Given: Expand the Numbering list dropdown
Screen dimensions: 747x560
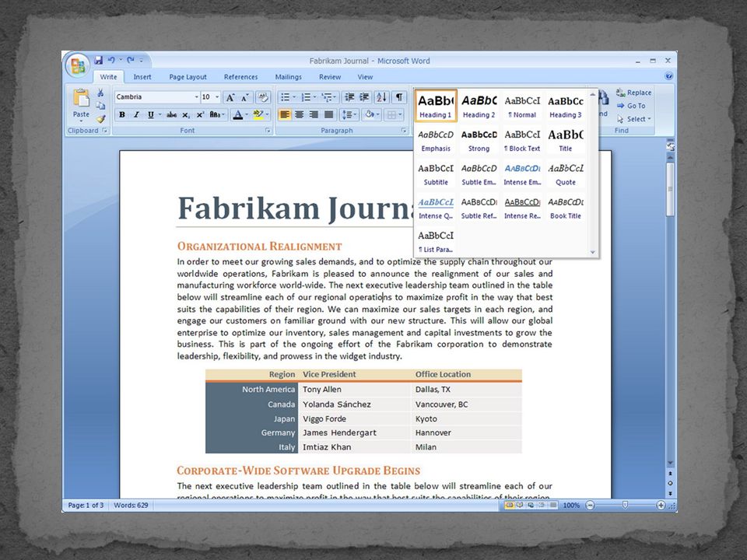Looking at the screenshot, I should (314, 98).
